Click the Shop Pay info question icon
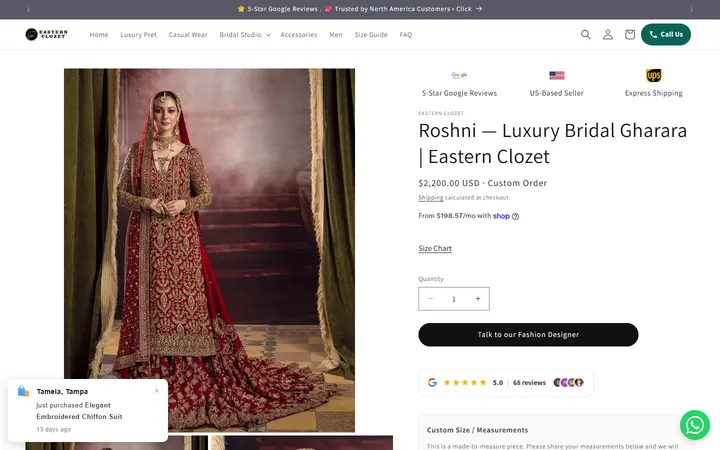Viewport: 720px width, 450px height. point(515,216)
